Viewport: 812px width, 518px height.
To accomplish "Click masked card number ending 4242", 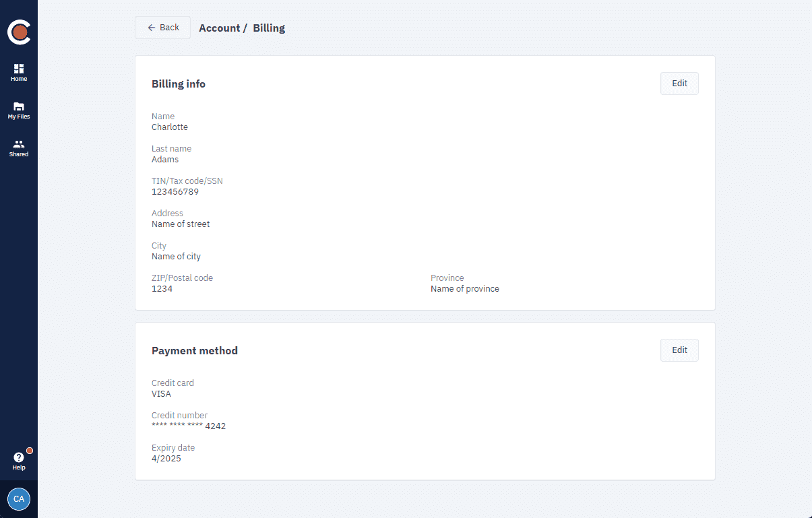I will [189, 426].
